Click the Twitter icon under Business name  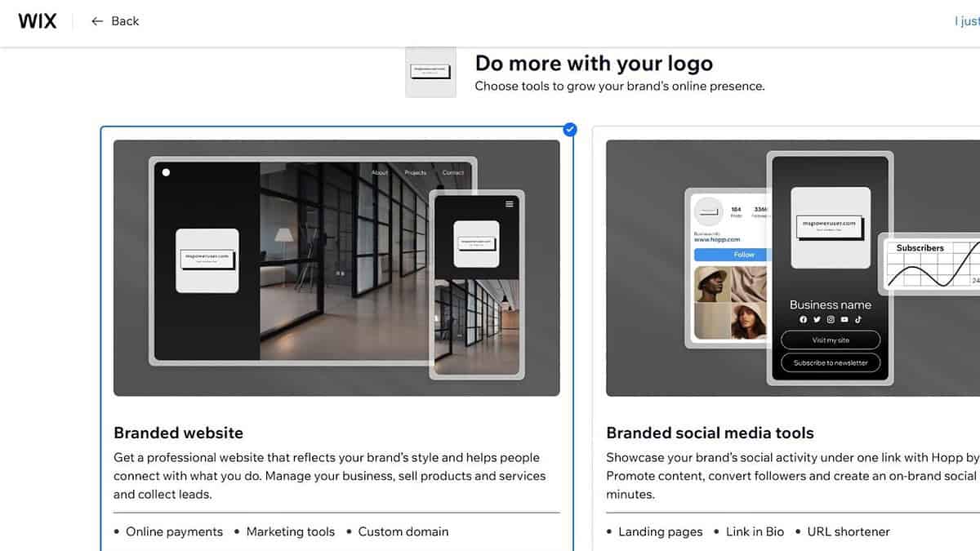click(x=817, y=320)
